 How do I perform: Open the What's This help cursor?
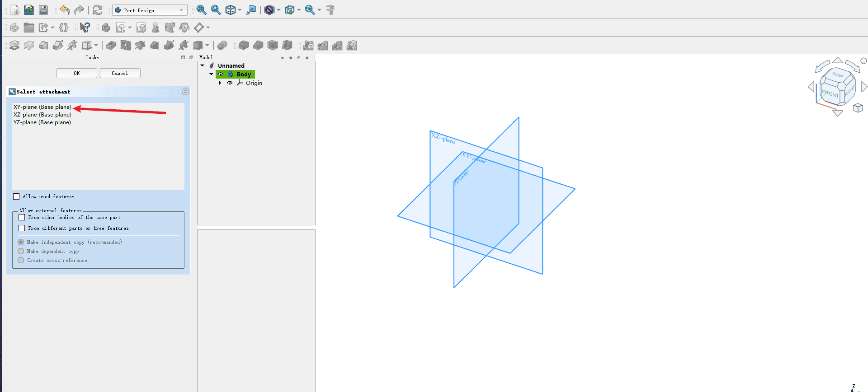point(85,28)
